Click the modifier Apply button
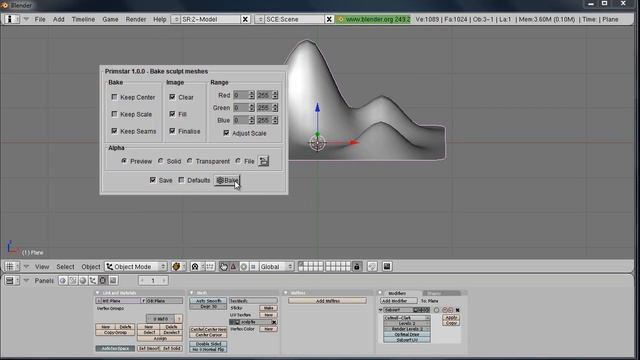640x360 pixels. pyautogui.click(x=451, y=318)
